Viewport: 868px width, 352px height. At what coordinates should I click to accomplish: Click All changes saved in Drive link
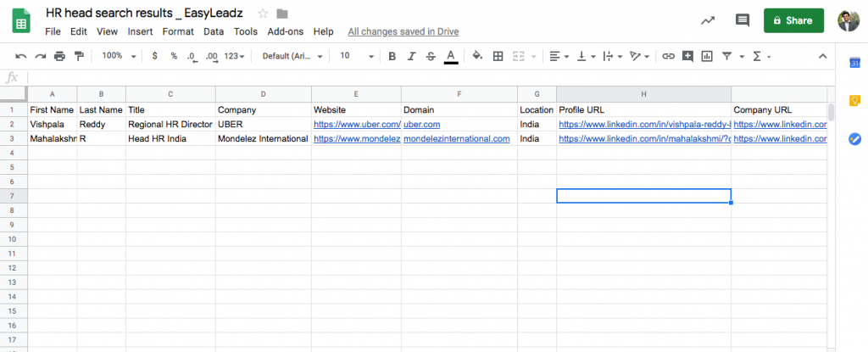(x=403, y=31)
